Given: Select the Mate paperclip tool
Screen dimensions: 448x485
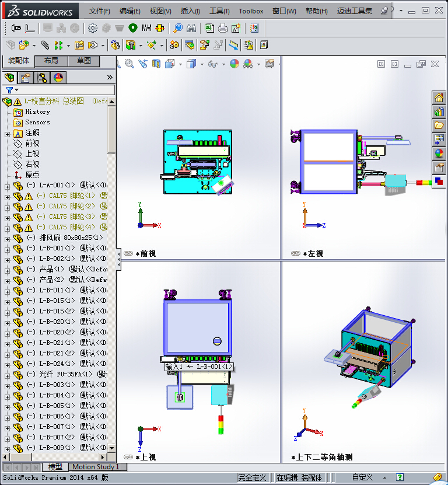Looking at the screenshot, I should 45,45.
